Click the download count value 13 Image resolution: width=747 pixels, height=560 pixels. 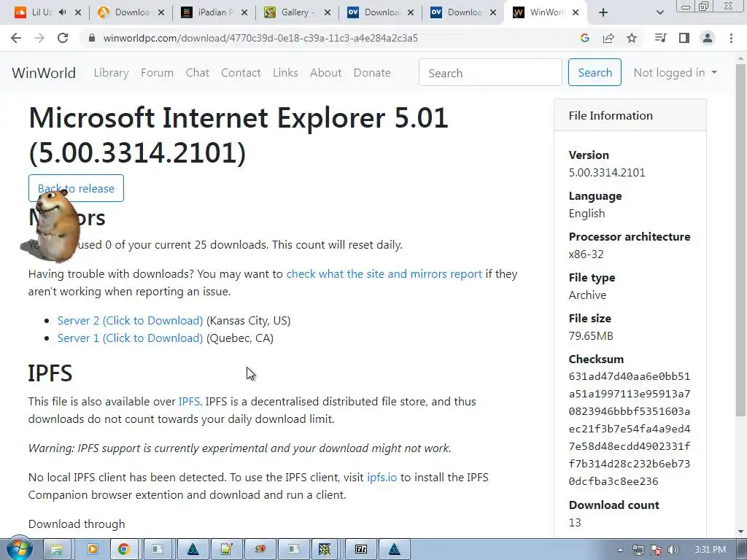pos(575,522)
